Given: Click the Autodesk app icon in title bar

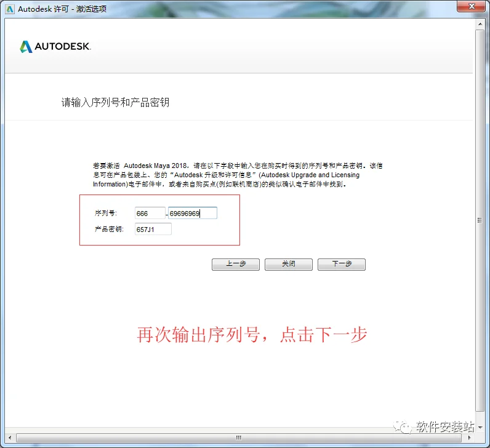Looking at the screenshot, I should 10,9.
